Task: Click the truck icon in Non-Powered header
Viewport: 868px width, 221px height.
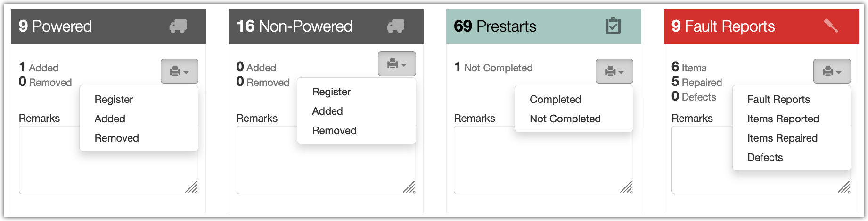Action: pos(396,26)
